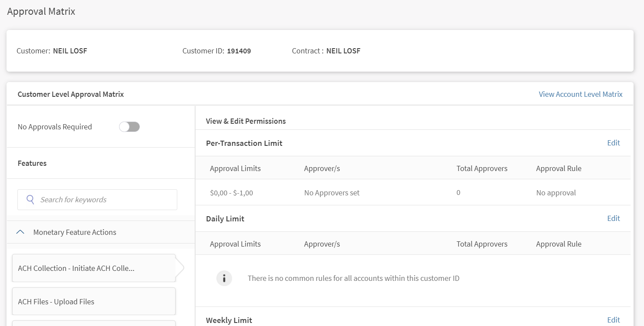
Task: Click Total Approvers header under Per-Transaction Limit
Action: 482,168
